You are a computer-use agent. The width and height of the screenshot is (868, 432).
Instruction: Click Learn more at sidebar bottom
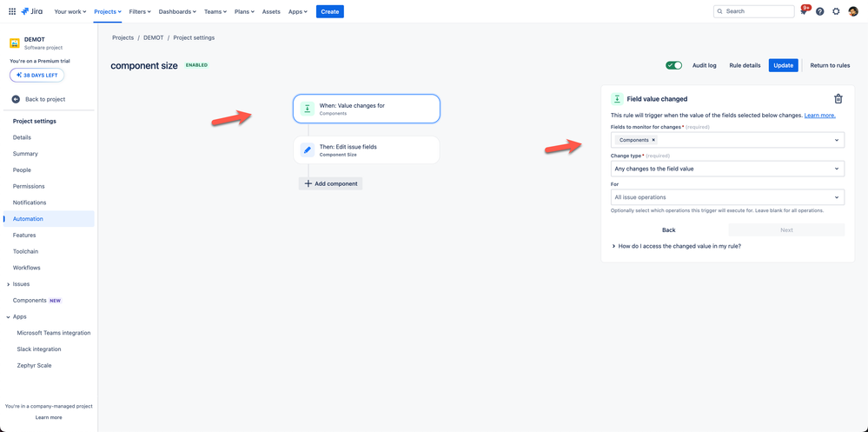click(49, 417)
